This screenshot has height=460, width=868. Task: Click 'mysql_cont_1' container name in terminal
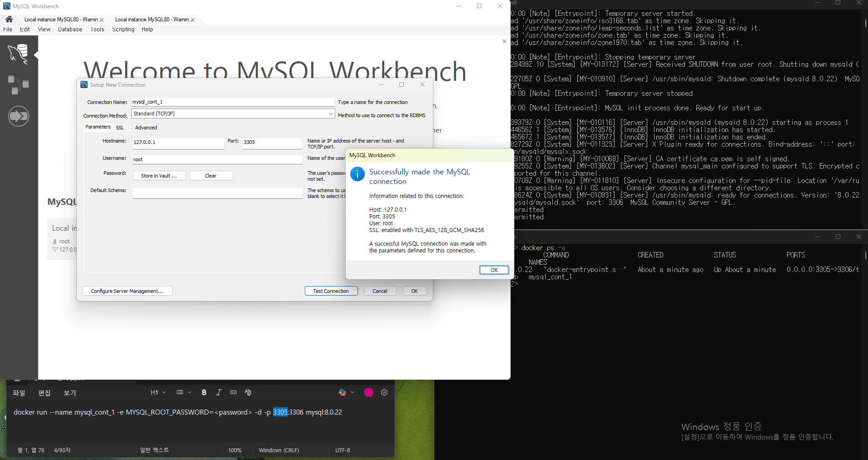click(x=550, y=277)
